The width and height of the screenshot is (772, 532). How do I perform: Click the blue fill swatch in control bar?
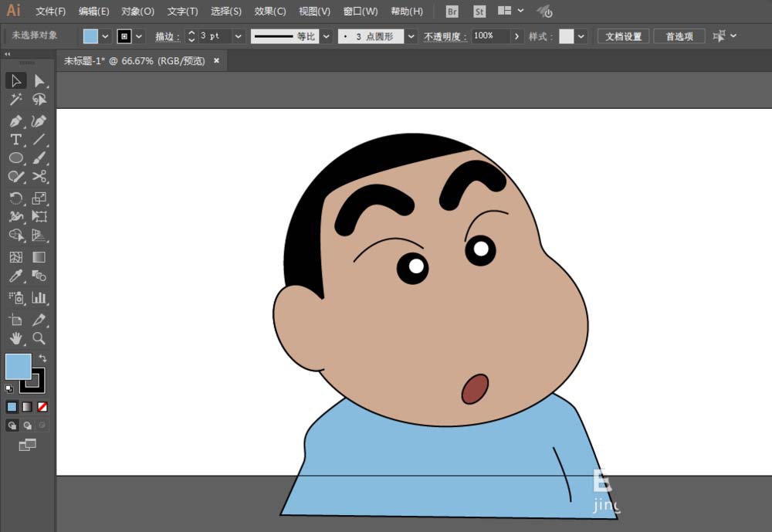click(x=90, y=36)
